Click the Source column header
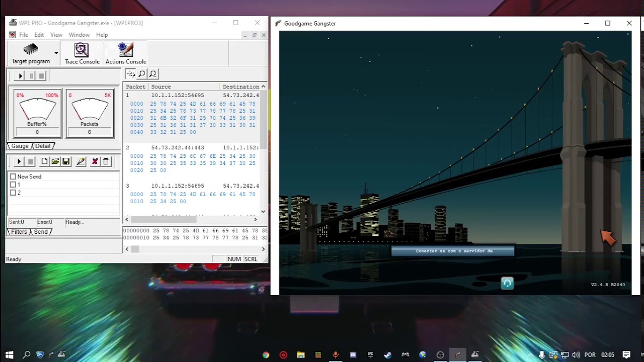644x362 pixels. pos(185,87)
